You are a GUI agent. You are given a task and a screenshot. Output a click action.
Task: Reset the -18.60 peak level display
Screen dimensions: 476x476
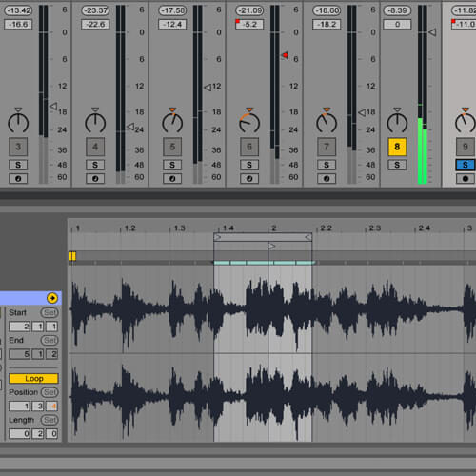tap(327, 10)
